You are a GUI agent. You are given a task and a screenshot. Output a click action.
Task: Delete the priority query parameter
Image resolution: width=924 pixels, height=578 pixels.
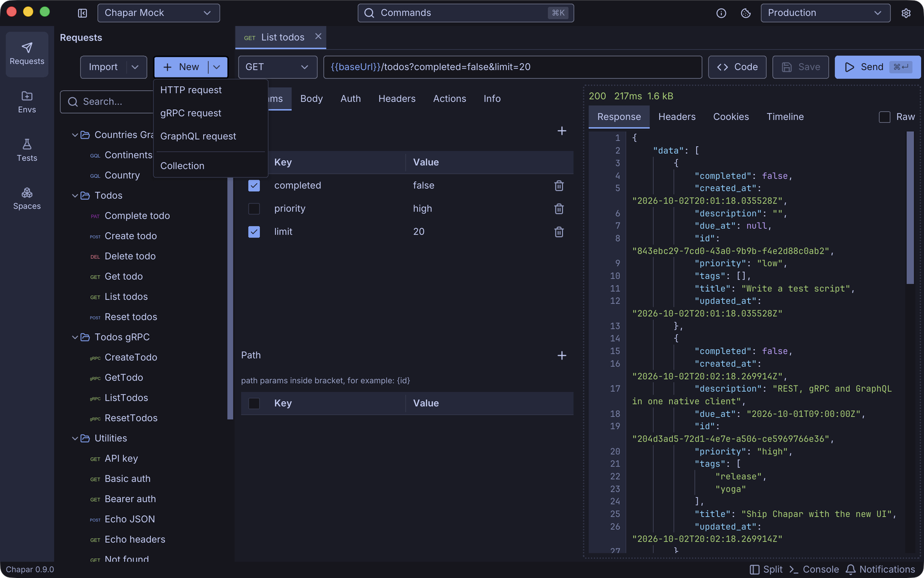559,209
